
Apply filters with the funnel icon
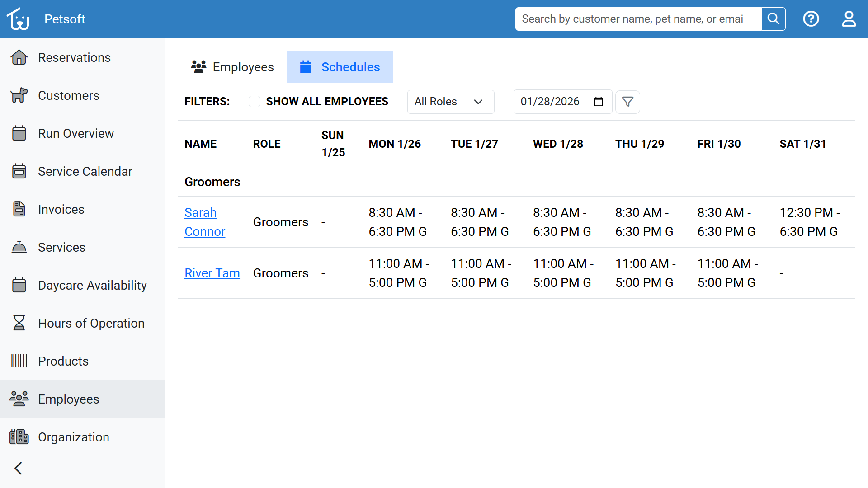click(x=627, y=102)
